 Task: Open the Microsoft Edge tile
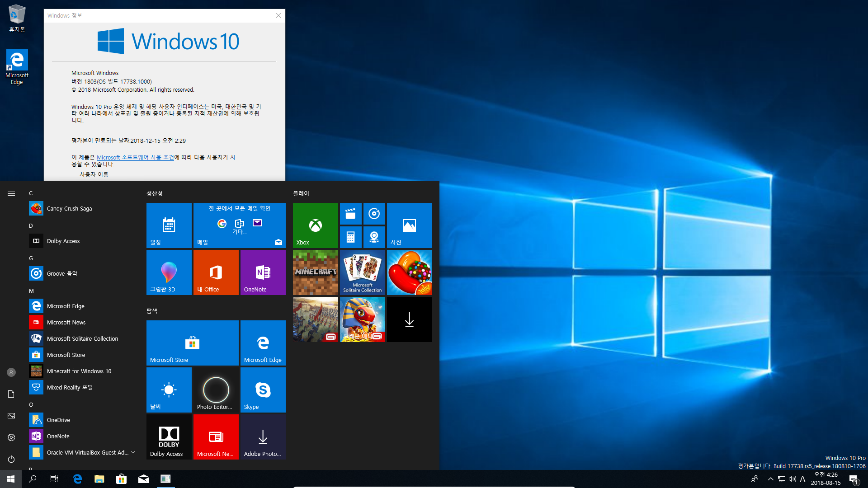[263, 343]
